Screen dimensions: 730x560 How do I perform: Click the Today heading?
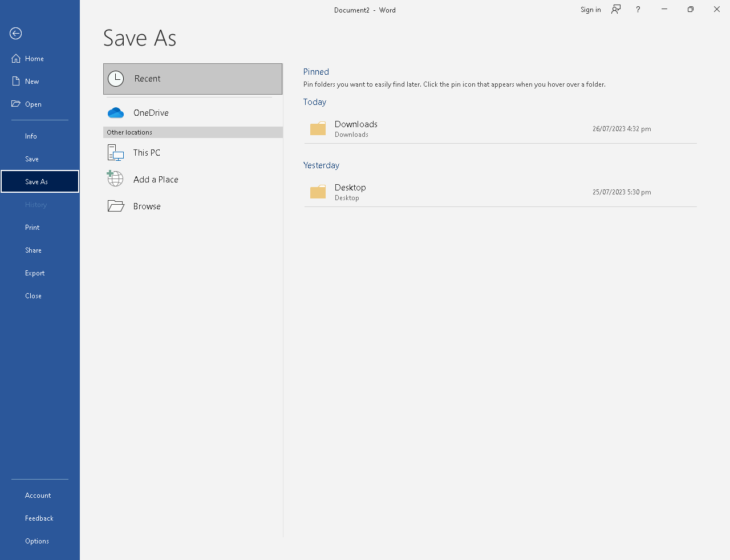click(x=315, y=102)
